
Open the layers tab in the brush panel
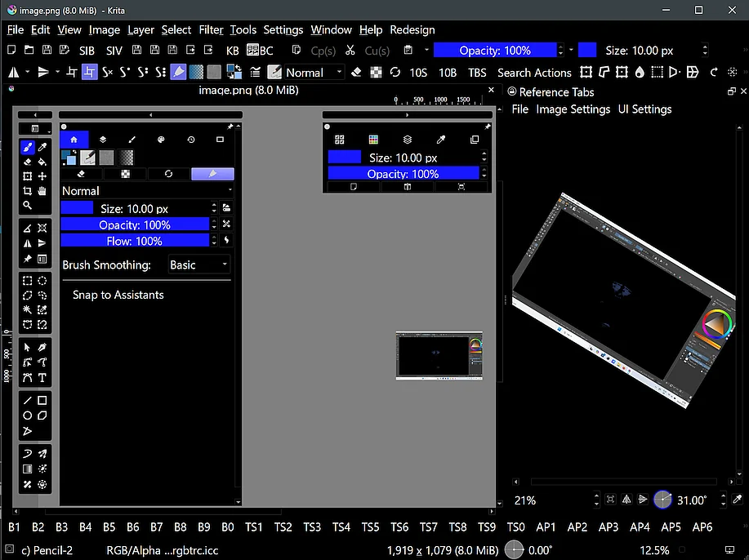pos(103,140)
